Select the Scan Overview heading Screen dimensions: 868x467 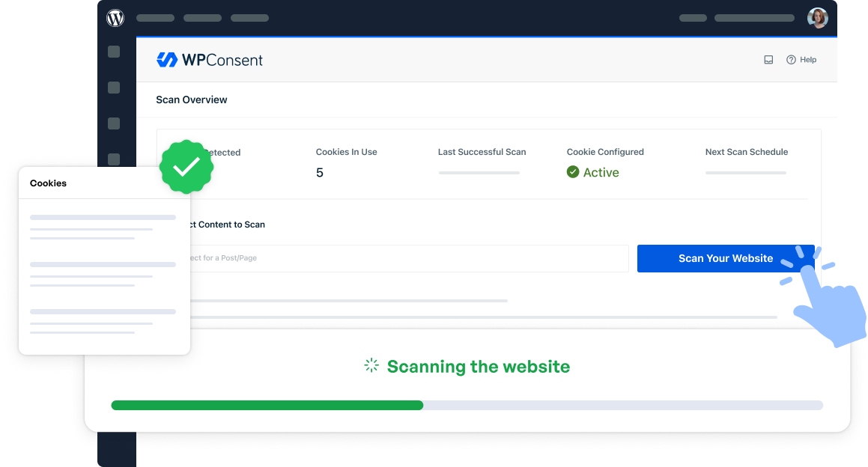tap(192, 100)
